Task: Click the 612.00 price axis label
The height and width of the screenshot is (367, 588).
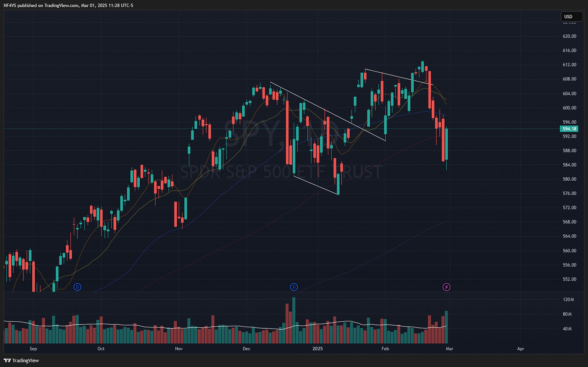Action: (x=569, y=65)
